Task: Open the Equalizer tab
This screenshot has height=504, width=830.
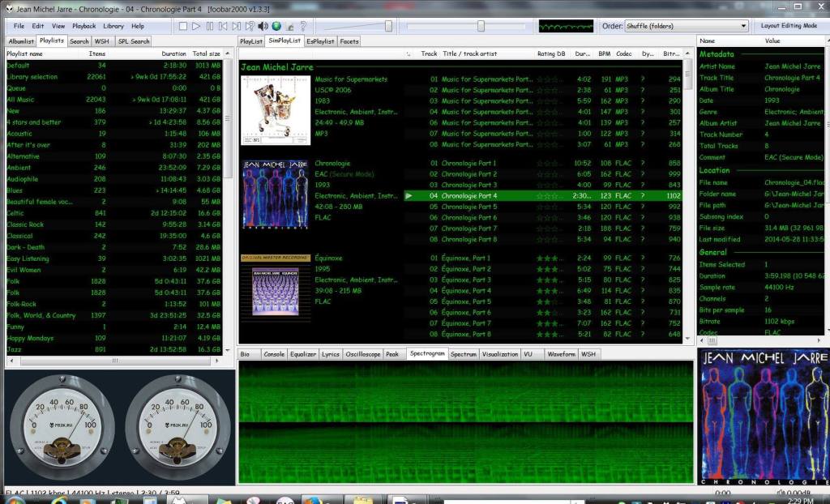Action: point(302,353)
